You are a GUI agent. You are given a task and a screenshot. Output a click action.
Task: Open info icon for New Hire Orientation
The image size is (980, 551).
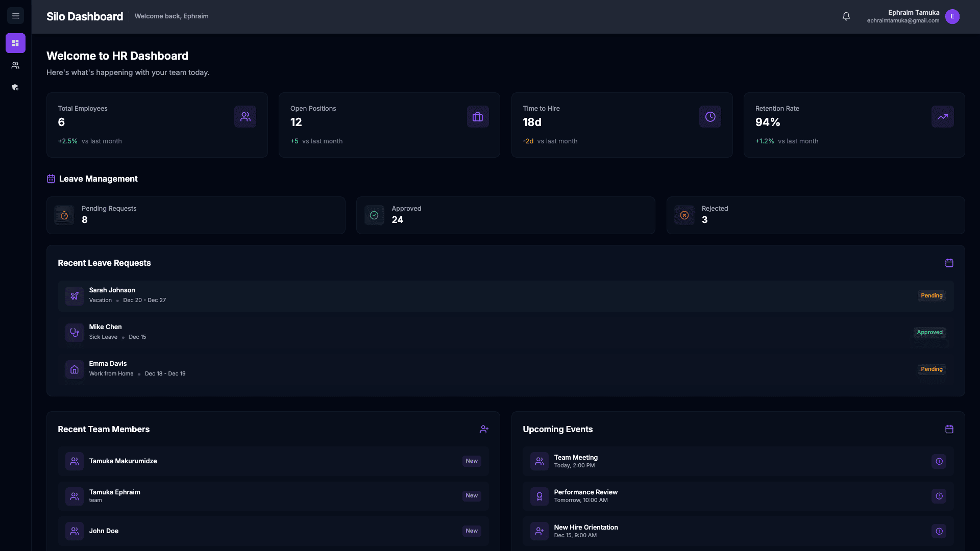coord(939,531)
